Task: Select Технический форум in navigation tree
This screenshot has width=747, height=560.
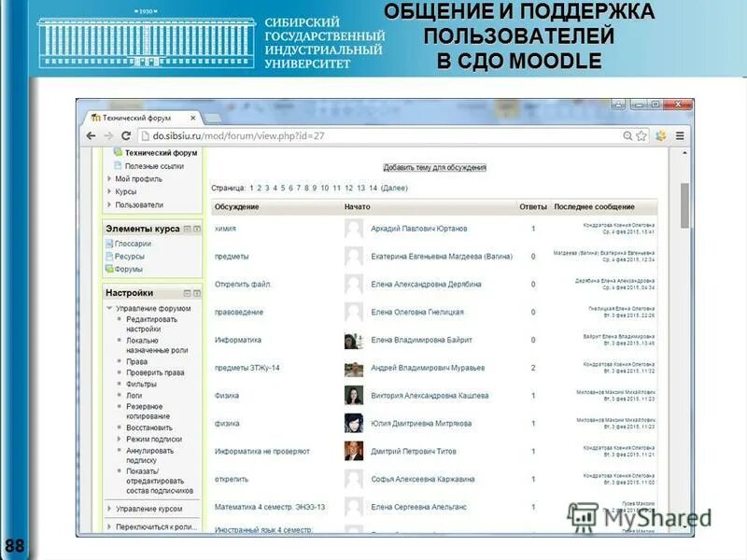Action: [161, 153]
